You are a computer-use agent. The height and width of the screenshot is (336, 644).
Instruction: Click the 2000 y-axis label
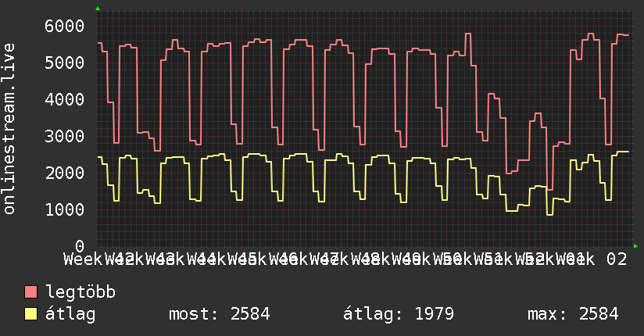coord(65,173)
